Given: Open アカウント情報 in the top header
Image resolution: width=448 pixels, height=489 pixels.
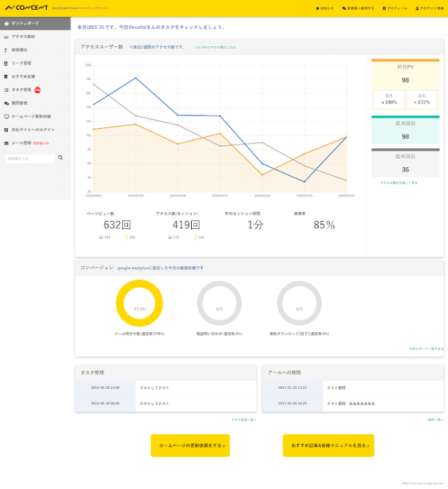Looking at the screenshot, I should 429,8.
